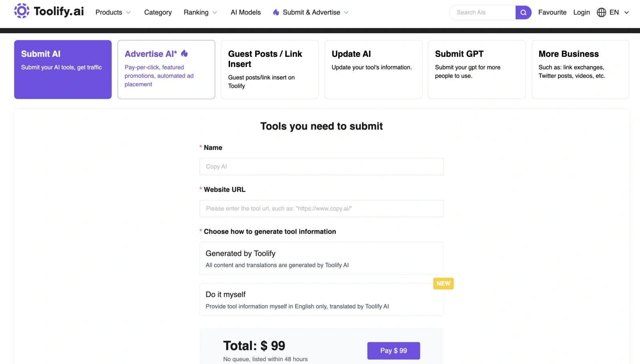
Task: Click the purple search magnifier button
Action: click(x=523, y=12)
